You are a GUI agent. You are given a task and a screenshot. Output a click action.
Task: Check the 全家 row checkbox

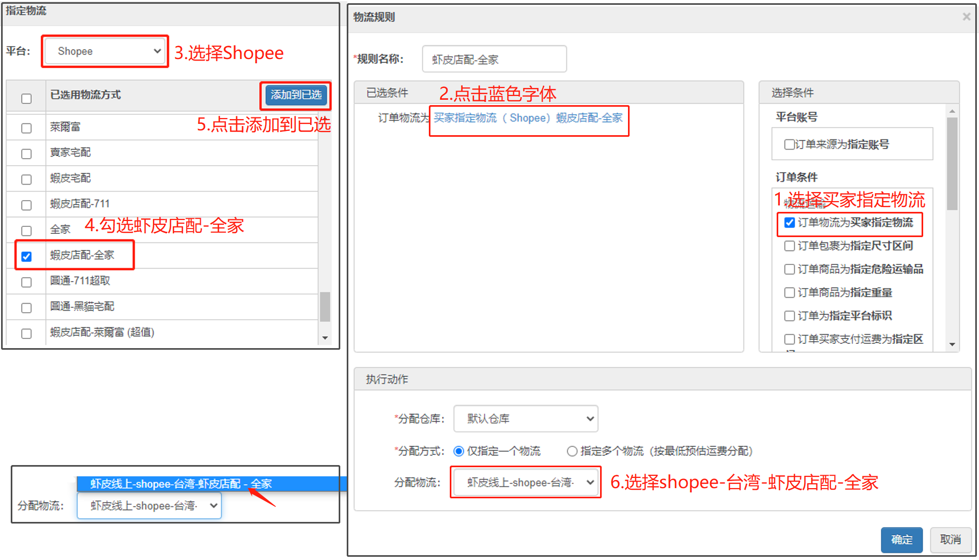[x=26, y=231]
